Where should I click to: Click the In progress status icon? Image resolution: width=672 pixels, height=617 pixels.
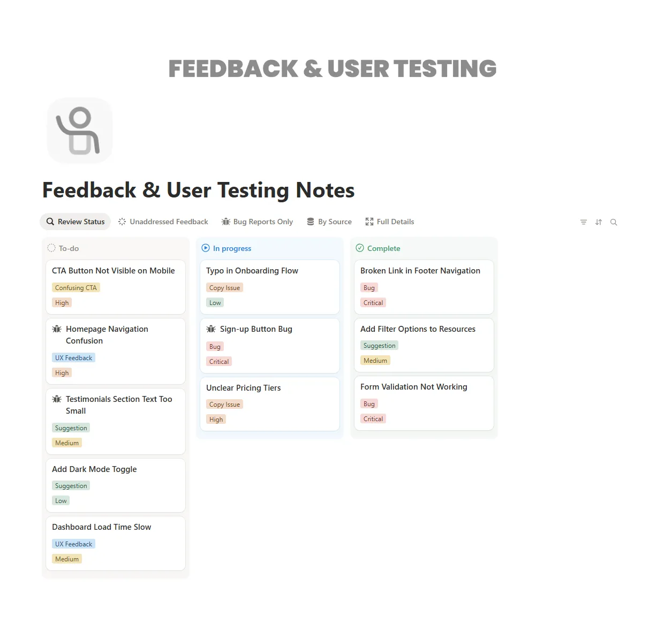(x=206, y=248)
